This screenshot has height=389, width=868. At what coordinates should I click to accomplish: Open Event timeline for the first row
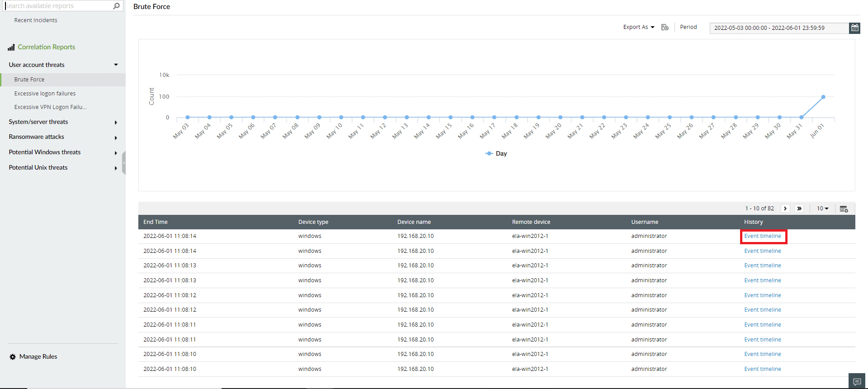[763, 236]
